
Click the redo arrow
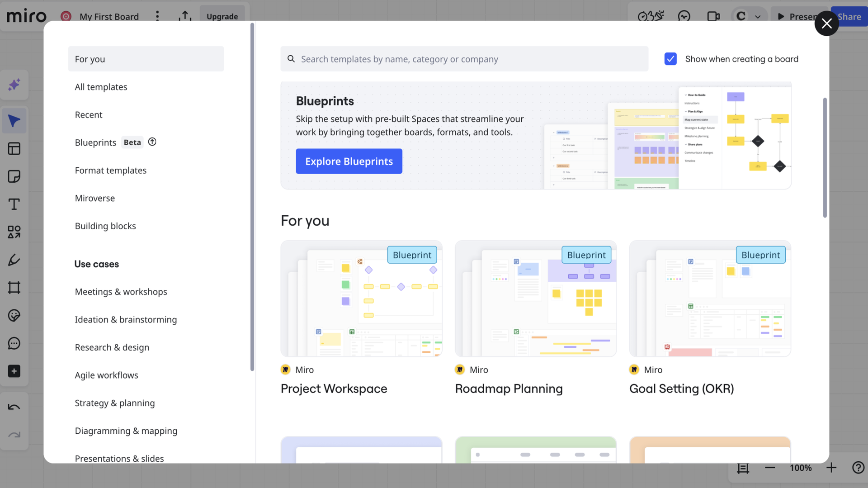coord(14,435)
